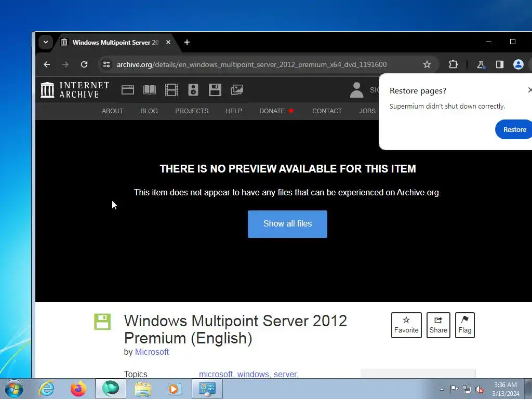Open the Chrome Labs flask icon
The height and width of the screenshot is (399, 532).
[x=481, y=64]
